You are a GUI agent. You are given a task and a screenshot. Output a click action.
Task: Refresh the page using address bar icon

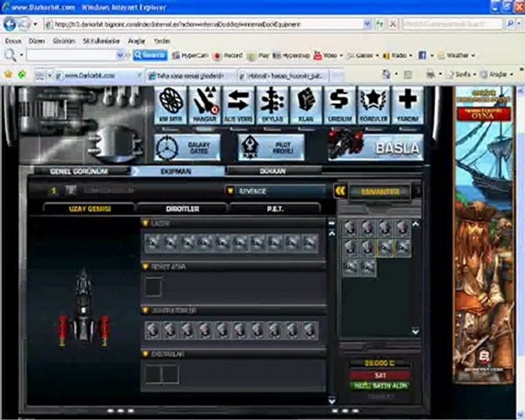[x=380, y=24]
